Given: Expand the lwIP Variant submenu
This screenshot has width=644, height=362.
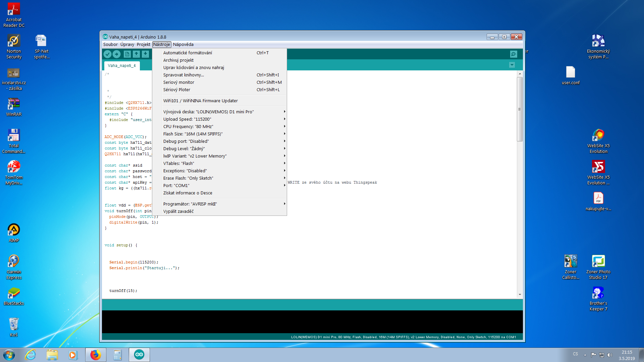Looking at the screenshot, I should (x=219, y=156).
